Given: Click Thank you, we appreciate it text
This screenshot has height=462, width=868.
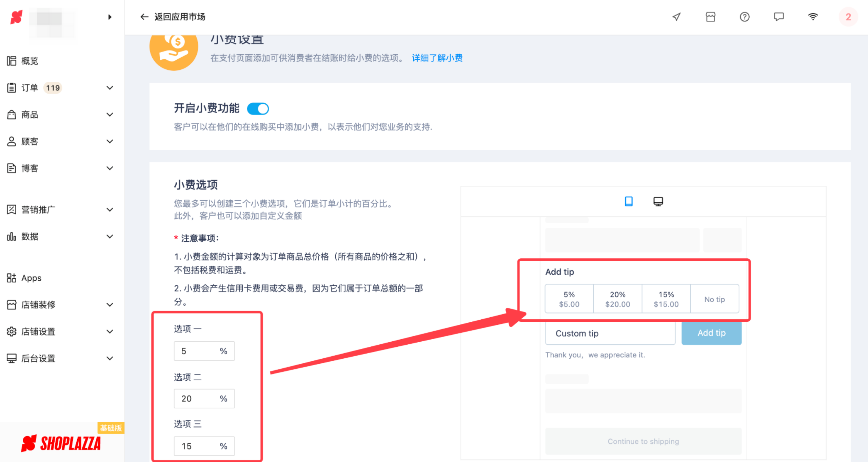Looking at the screenshot, I should pos(595,355).
